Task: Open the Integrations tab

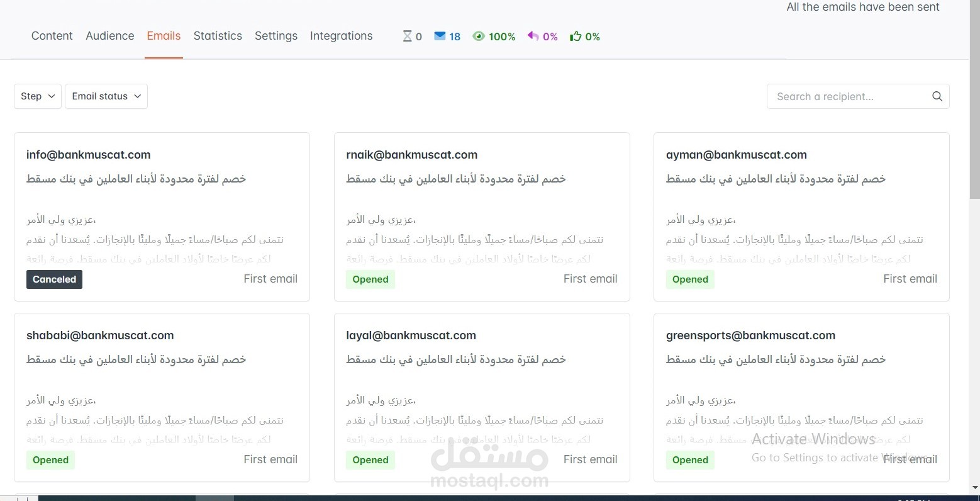Action: click(x=341, y=36)
